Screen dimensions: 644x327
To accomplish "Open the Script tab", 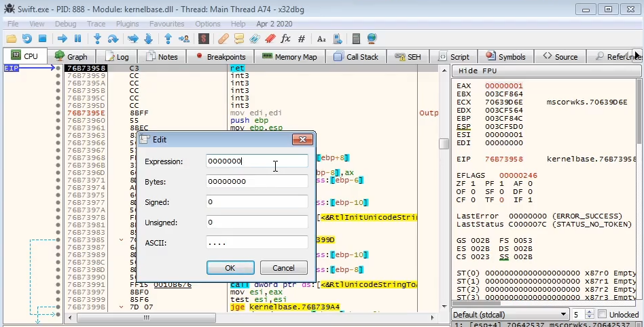I will click(454, 56).
